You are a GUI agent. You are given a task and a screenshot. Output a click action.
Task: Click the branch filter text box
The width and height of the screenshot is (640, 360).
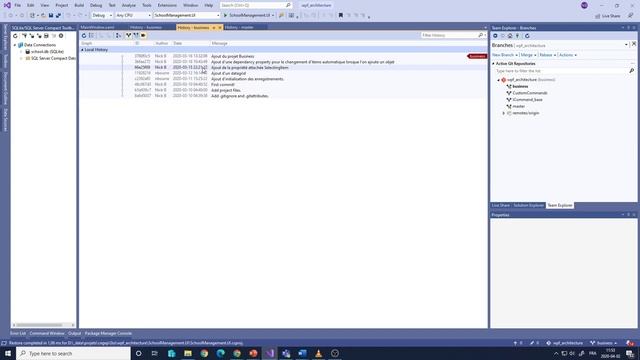pos(561,71)
